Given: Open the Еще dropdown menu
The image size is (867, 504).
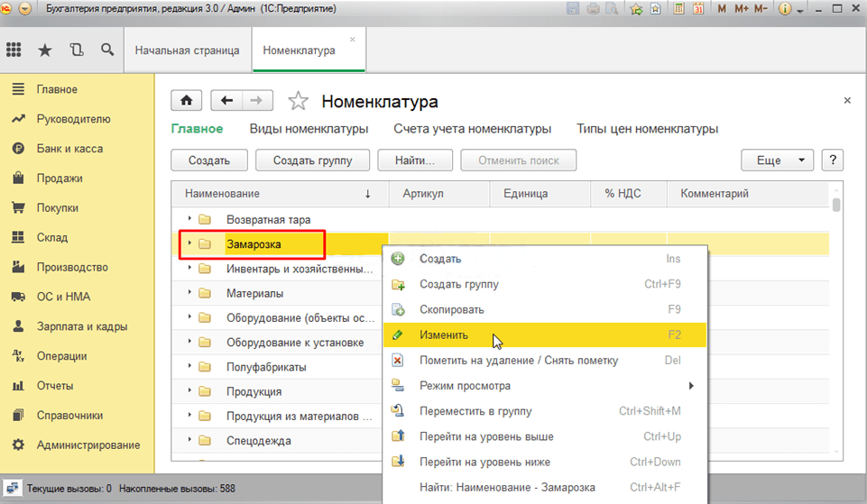Looking at the screenshot, I should coord(777,160).
